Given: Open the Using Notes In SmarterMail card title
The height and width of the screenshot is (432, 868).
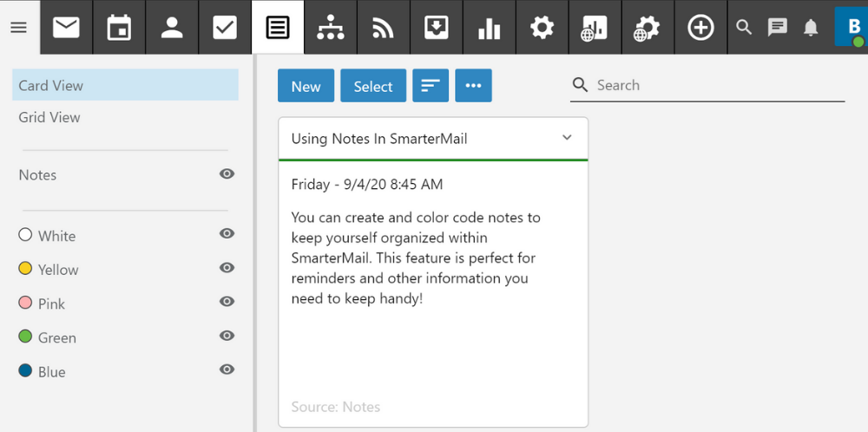Looking at the screenshot, I should pyautogui.click(x=379, y=139).
